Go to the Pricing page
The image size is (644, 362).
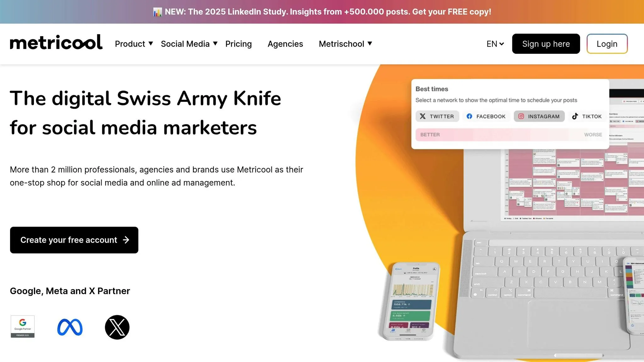pos(238,44)
